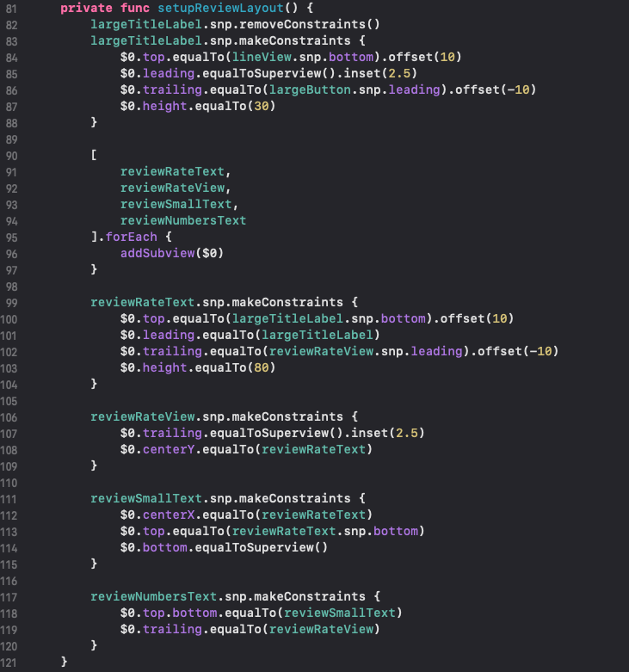This screenshot has width=629, height=672.
Task: Click the value 30 in height.equalTo
Action: tap(262, 106)
